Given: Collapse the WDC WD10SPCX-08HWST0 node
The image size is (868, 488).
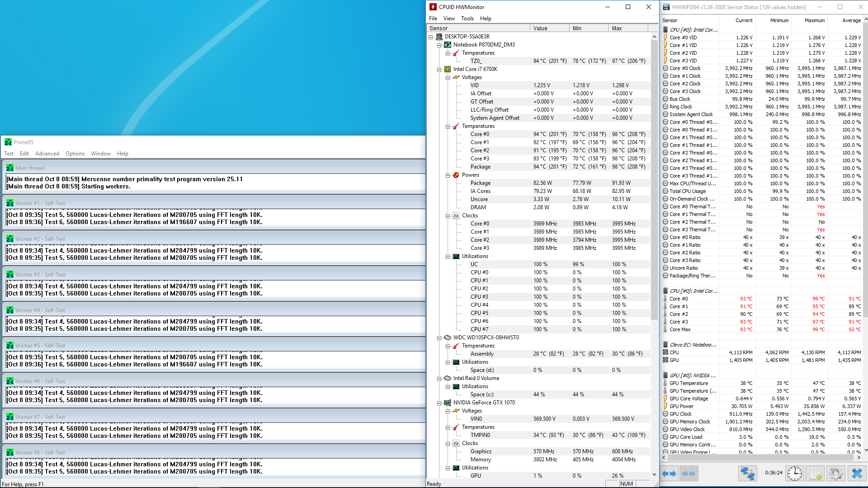Looking at the screenshot, I should [439, 338].
